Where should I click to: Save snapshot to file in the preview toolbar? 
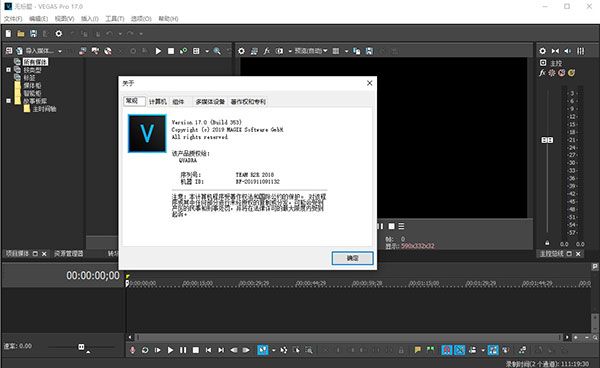click(x=369, y=51)
